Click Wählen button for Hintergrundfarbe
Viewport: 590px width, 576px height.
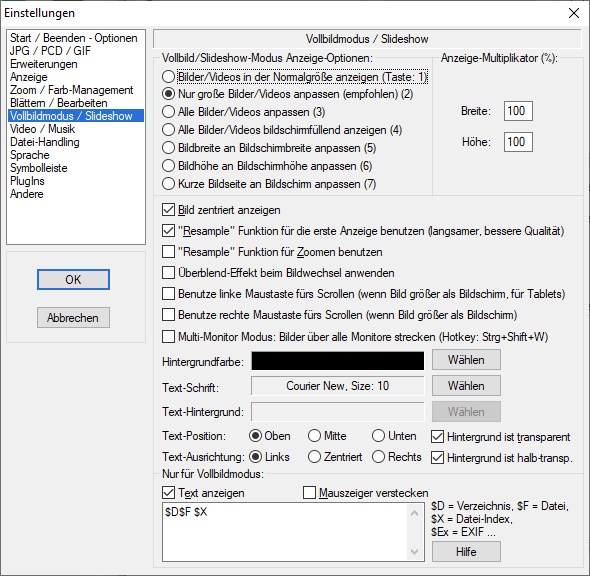(x=466, y=360)
